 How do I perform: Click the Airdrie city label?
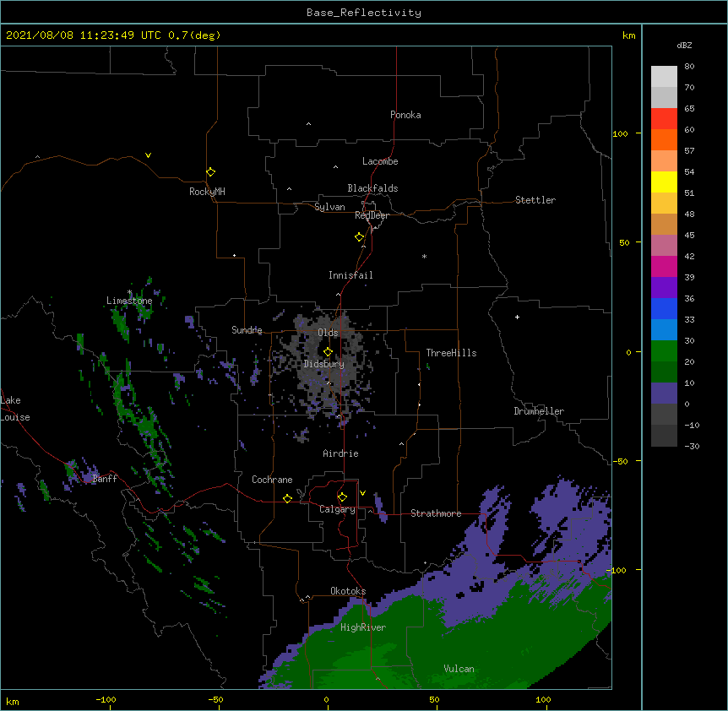[x=341, y=453]
